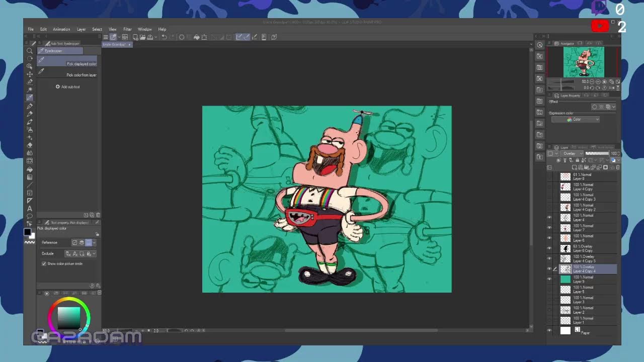Select the Pick color from layer sub tool

pyautogui.click(x=67, y=71)
